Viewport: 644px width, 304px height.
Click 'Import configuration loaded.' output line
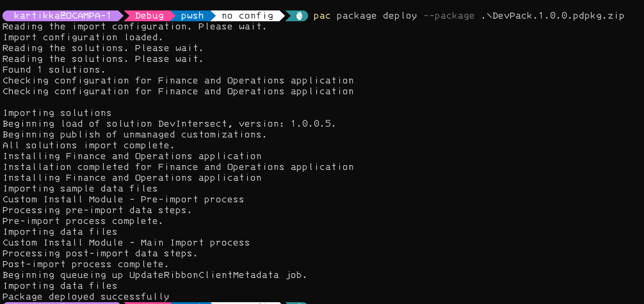click(x=82, y=37)
